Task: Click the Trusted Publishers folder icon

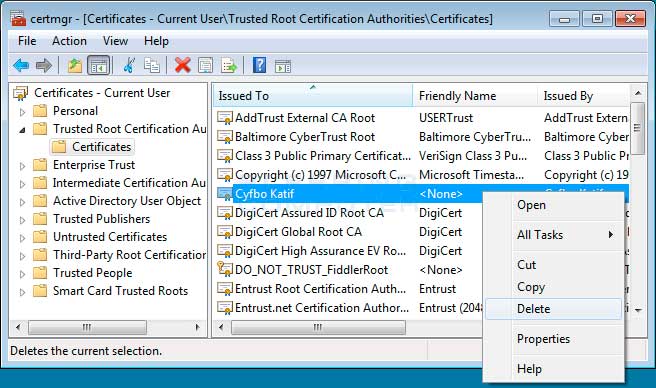Action: [40, 219]
